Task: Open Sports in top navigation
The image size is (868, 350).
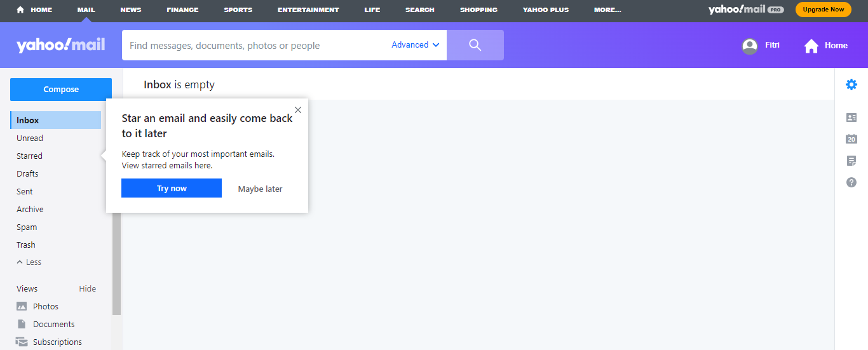Action: click(x=238, y=10)
